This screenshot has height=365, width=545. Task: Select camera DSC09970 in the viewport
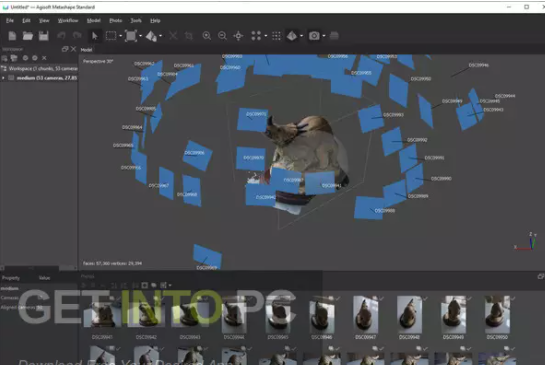[x=251, y=158]
